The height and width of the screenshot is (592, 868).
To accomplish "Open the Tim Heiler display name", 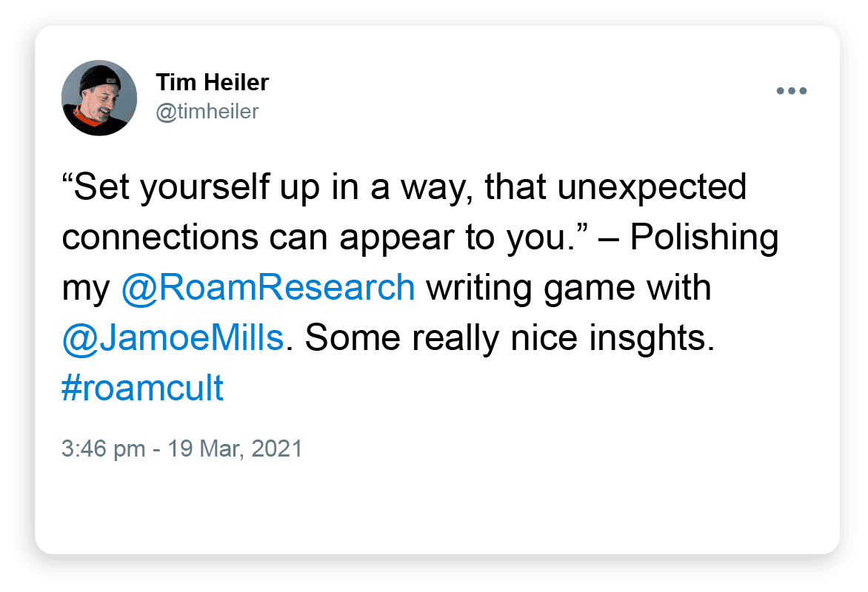I will (x=213, y=83).
